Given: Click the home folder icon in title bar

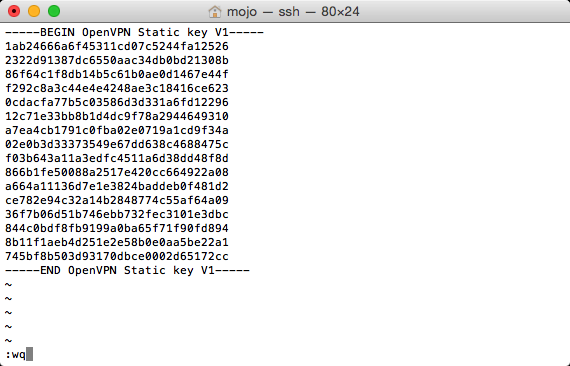Looking at the screenshot, I should [214, 12].
